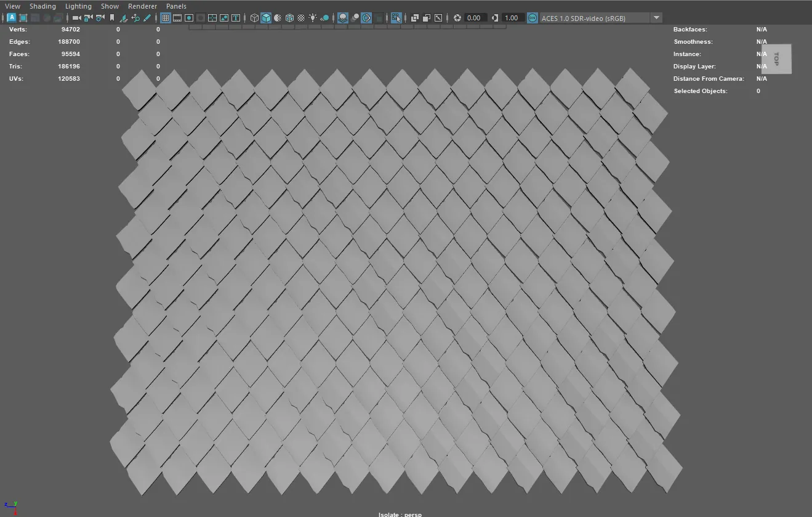Toggle the Safe Action overlay
Image resolution: width=812 pixels, height=517 pixels.
(223, 18)
